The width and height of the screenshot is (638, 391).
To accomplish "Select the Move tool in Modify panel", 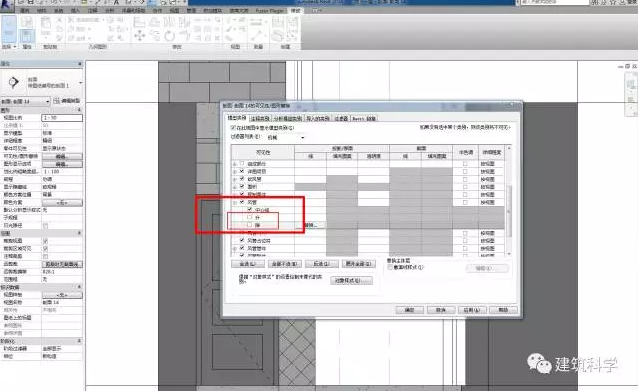I will point(140,36).
